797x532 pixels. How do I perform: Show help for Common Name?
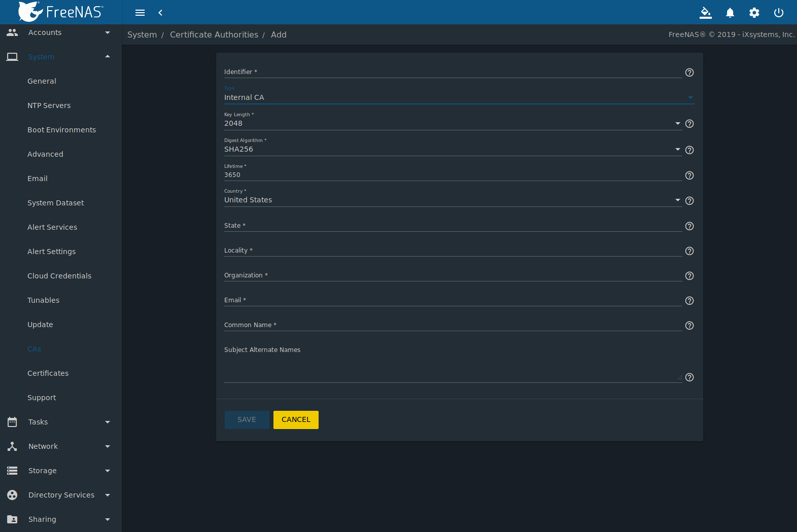[689, 326]
